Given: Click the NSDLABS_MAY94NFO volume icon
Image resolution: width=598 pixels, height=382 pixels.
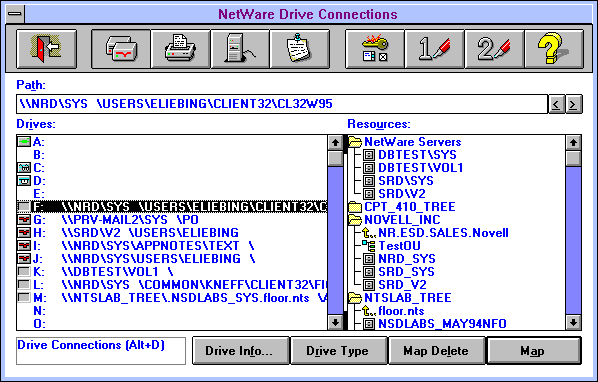Looking at the screenshot, I should click(x=368, y=324).
